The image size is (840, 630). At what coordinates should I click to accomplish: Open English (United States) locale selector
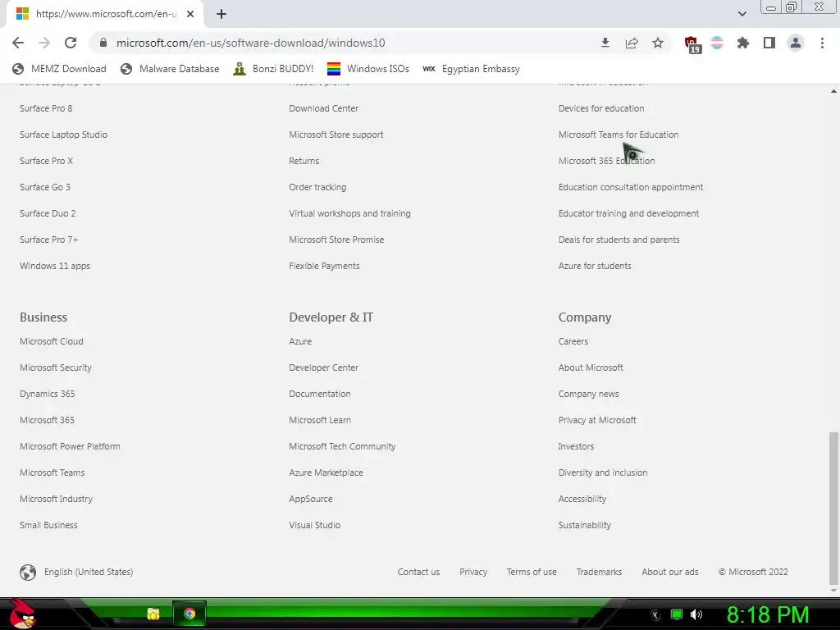click(x=89, y=572)
